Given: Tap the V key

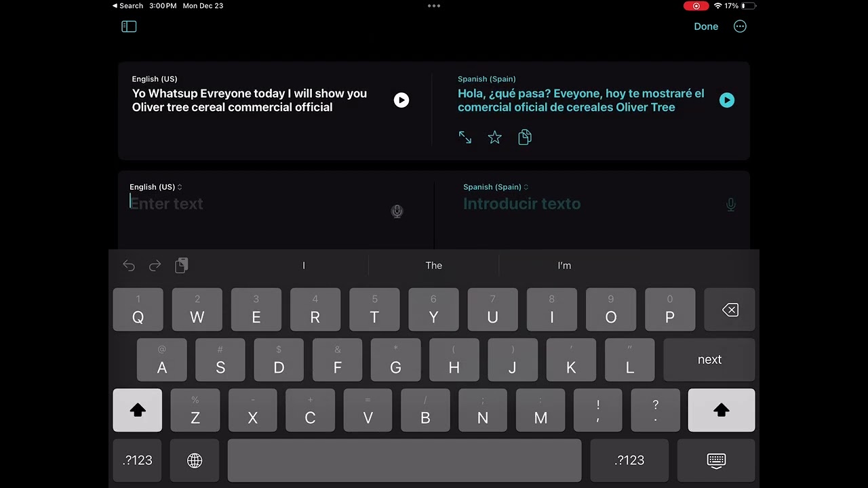Looking at the screenshot, I should 368,410.
